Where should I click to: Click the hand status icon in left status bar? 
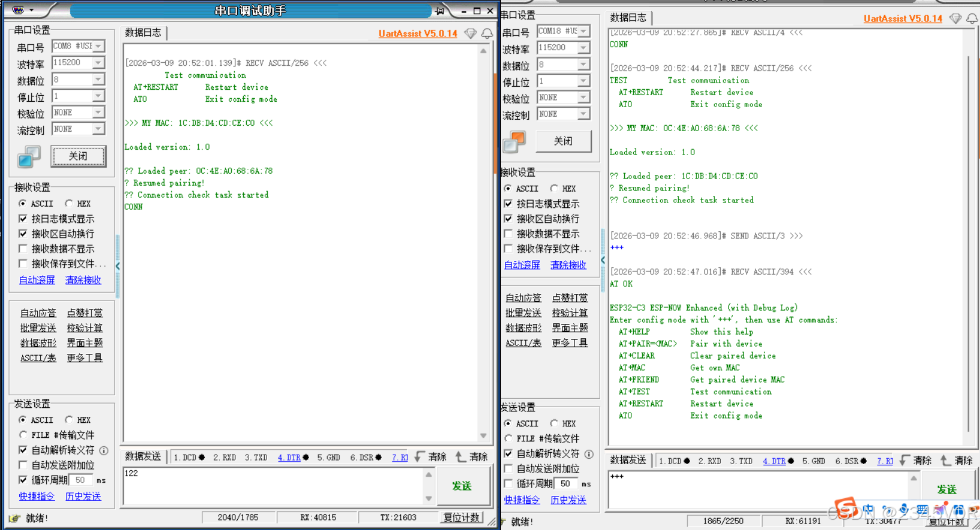(14, 518)
